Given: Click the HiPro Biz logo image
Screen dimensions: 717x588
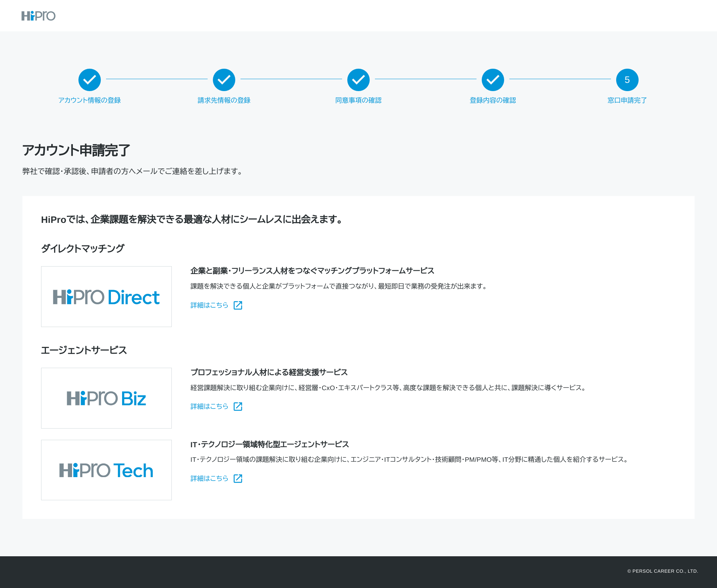Looking at the screenshot, I should tap(106, 398).
